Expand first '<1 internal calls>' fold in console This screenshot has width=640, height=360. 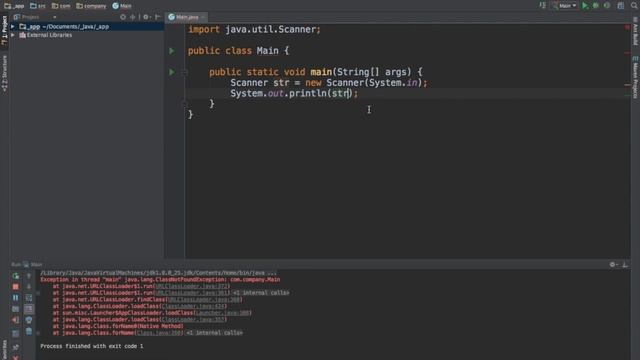261,293
